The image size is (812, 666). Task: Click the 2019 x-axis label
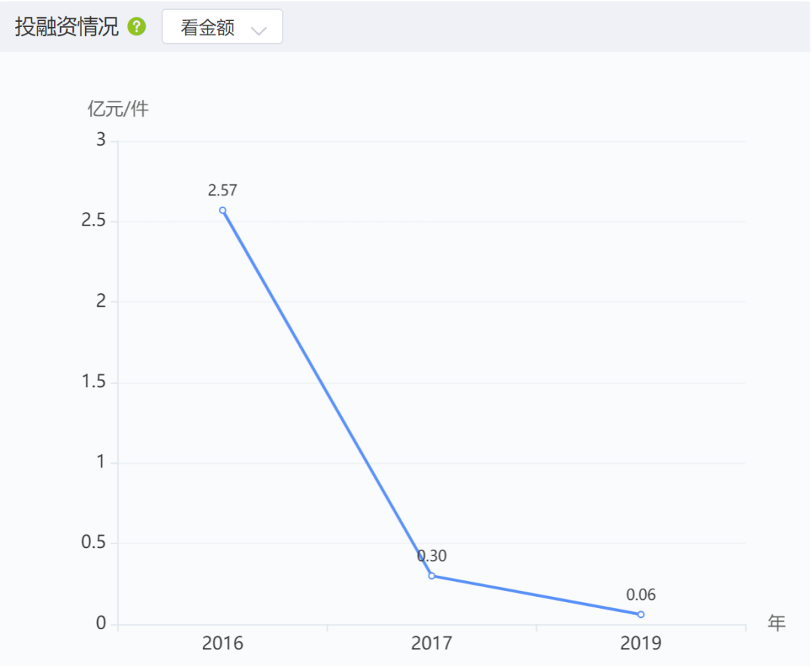[641, 643]
